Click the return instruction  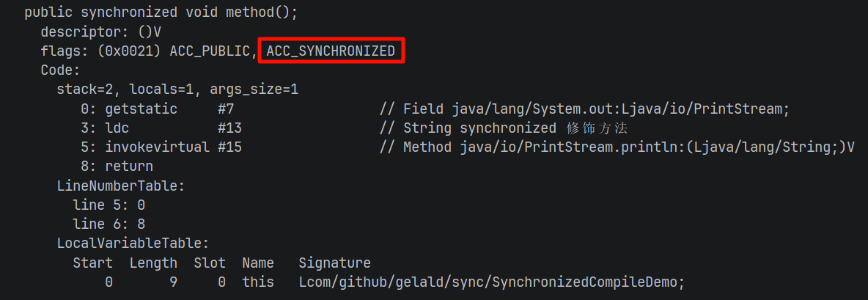point(129,167)
